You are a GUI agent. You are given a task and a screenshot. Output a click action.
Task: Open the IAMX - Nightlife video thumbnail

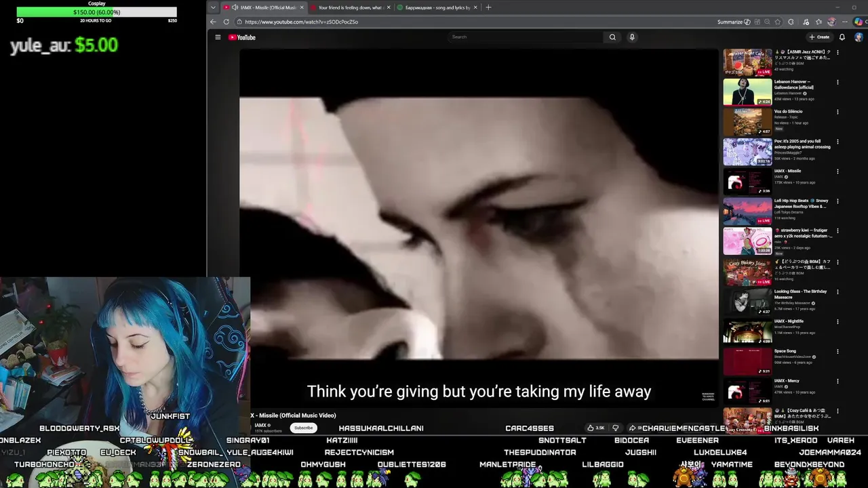[747, 331]
